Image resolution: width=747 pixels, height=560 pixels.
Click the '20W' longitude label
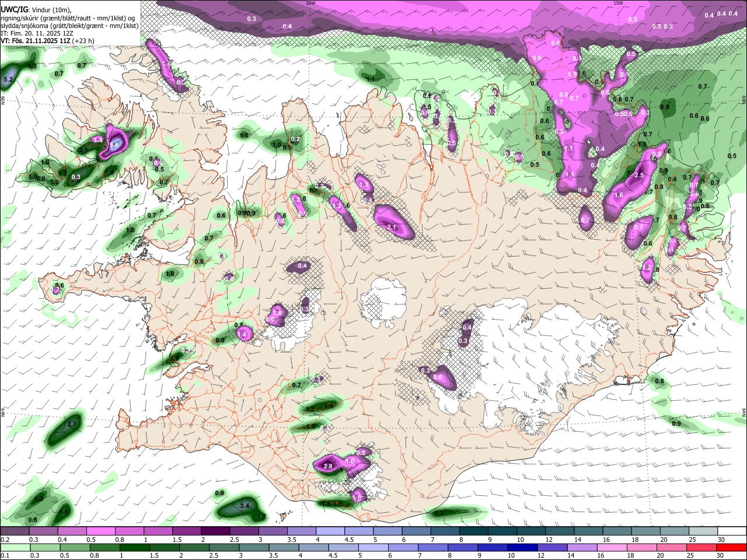click(310, 3)
